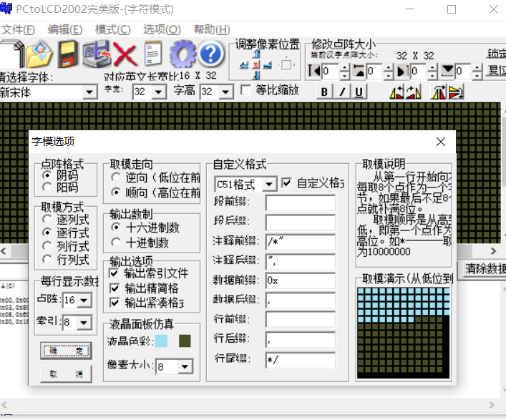Click the top margin adjust icon
506x420 pixels.
[359, 71]
